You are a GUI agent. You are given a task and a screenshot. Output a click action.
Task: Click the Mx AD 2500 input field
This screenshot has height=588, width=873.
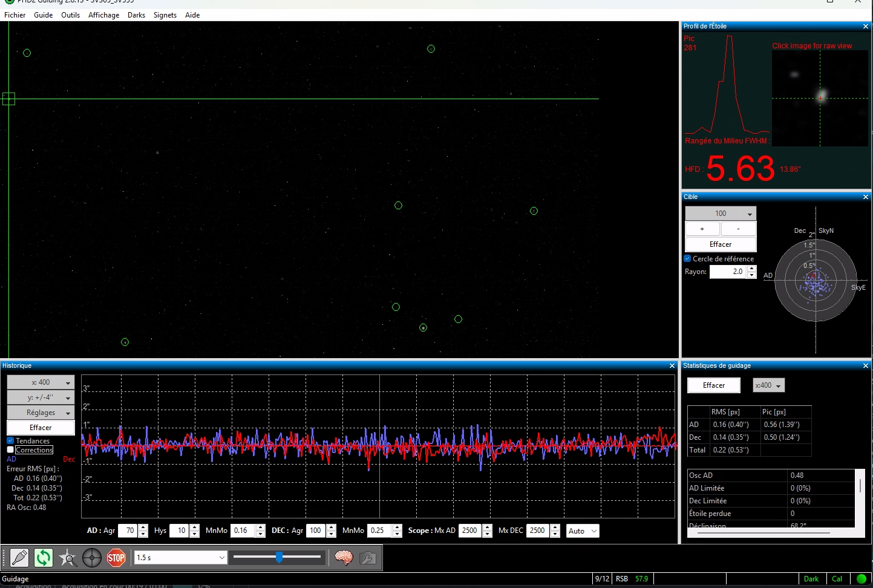(x=471, y=531)
